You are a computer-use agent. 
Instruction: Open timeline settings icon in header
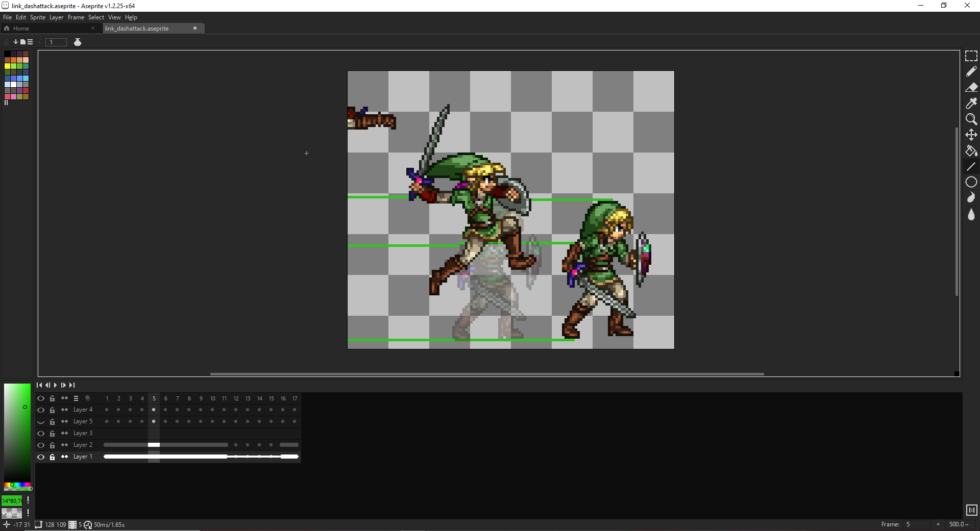[x=76, y=398]
